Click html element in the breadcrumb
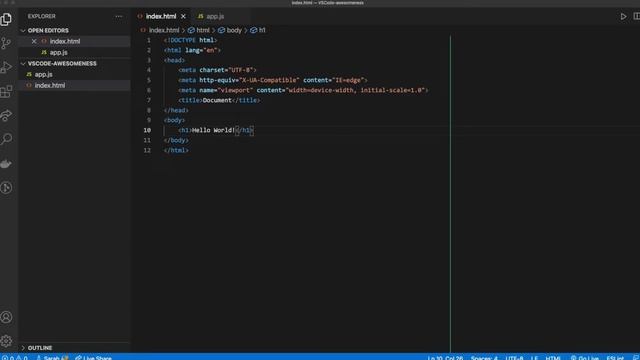The image size is (640, 360). [199, 30]
